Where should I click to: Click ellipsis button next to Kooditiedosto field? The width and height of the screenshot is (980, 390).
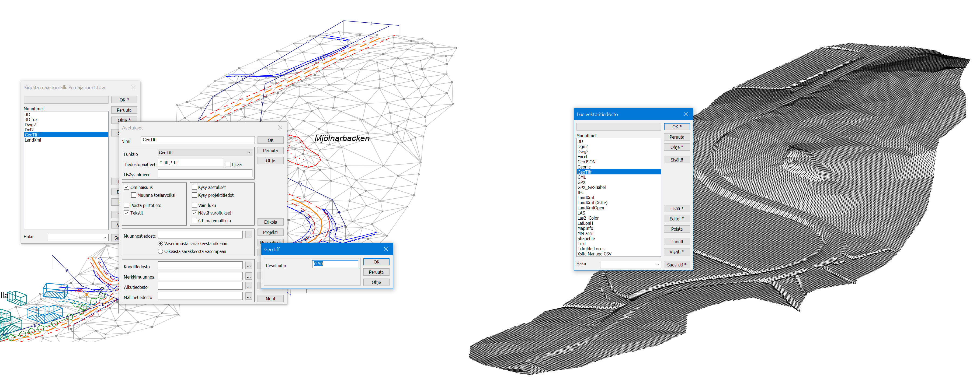pos(248,266)
